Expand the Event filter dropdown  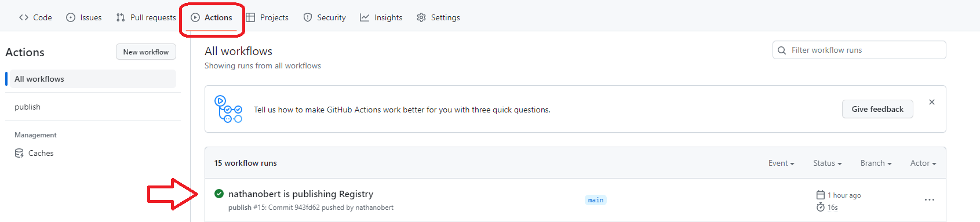781,163
